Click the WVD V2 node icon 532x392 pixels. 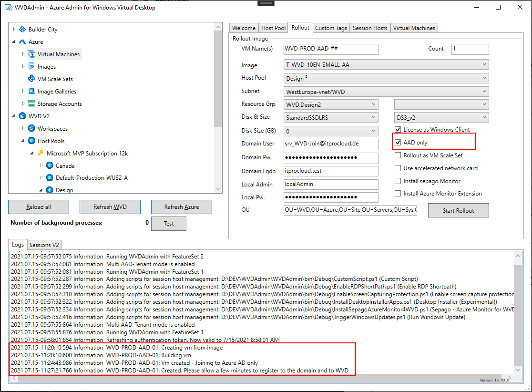click(x=22, y=116)
